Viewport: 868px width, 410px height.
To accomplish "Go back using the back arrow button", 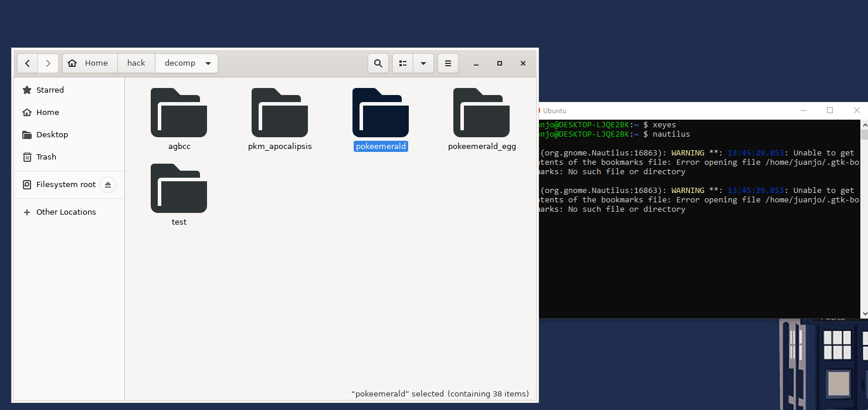I will click(28, 63).
